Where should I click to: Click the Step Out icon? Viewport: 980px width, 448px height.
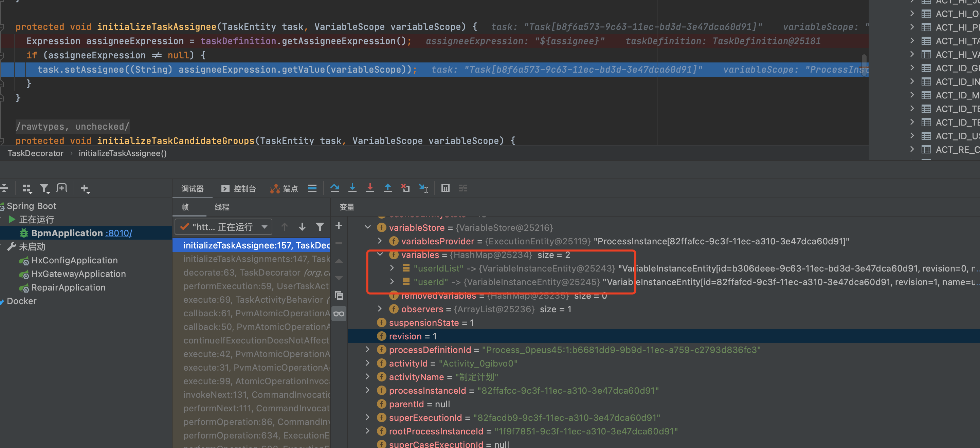tap(387, 188)
